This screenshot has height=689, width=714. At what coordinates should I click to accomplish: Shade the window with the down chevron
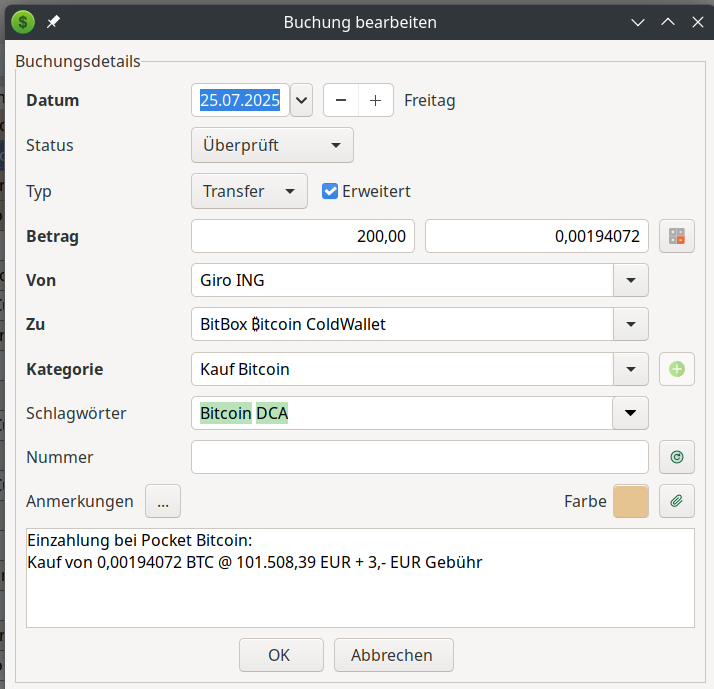(x=638, y=22)
